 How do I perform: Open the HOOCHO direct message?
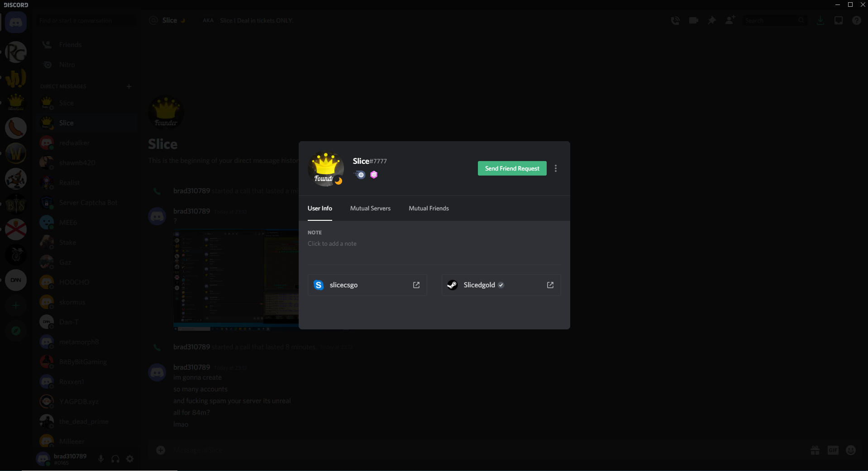coord(86,282)
